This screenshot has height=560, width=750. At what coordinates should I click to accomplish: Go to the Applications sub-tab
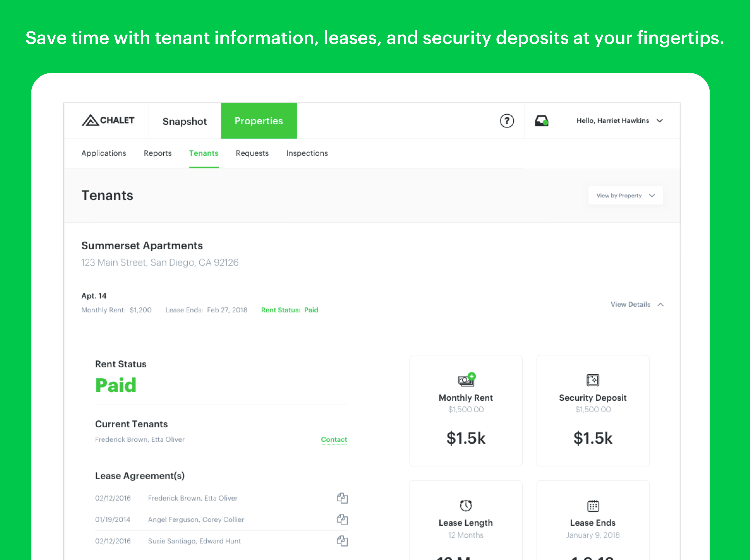(x=104, y=153)
